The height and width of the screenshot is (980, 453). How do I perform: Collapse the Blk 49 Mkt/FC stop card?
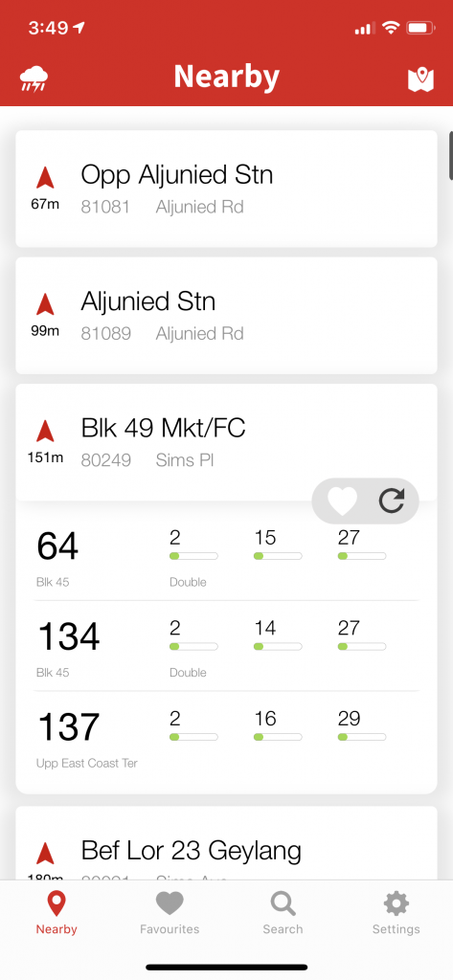coord(226,442)
